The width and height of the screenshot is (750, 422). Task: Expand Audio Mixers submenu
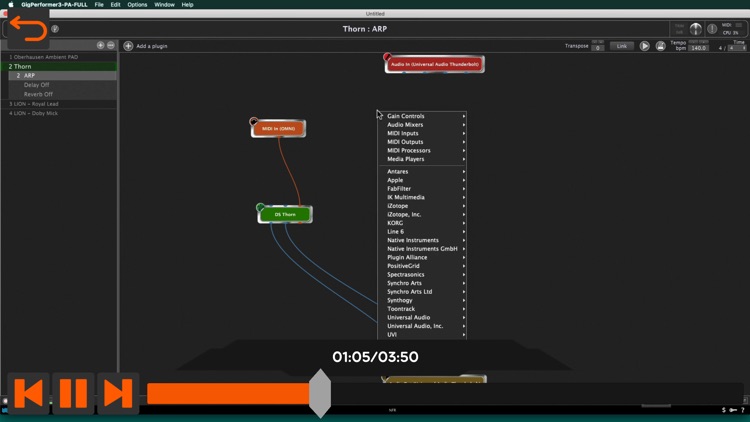tap(422, 124)
